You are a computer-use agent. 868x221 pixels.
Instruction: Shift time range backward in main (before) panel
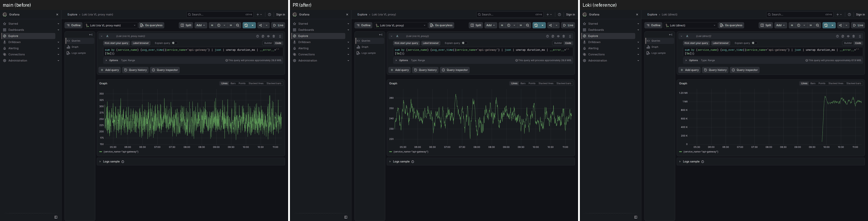tap(212, 25)
